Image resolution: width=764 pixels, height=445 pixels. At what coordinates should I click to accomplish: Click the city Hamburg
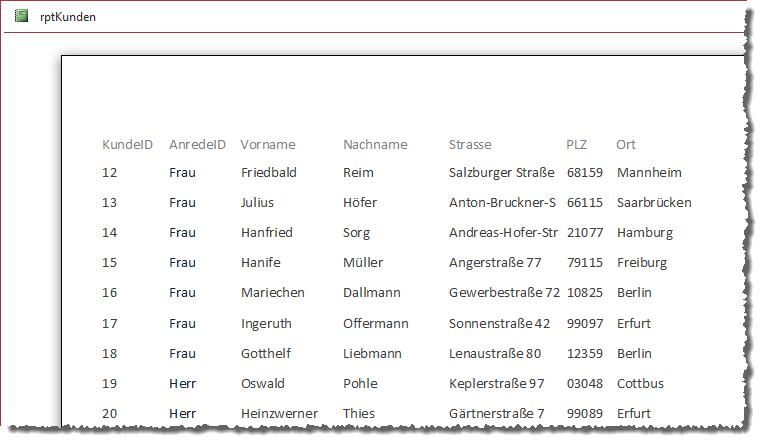click(x=645, y=233)
